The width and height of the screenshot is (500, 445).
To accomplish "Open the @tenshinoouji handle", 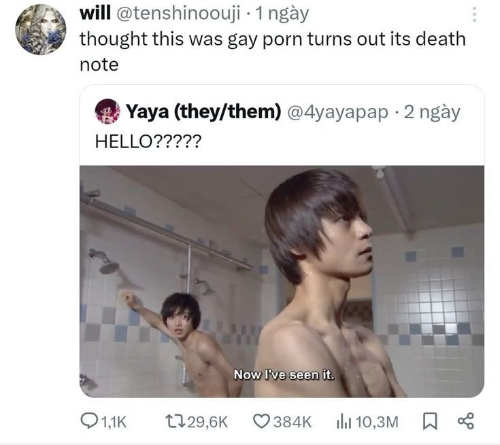I will tap(178, 14).
